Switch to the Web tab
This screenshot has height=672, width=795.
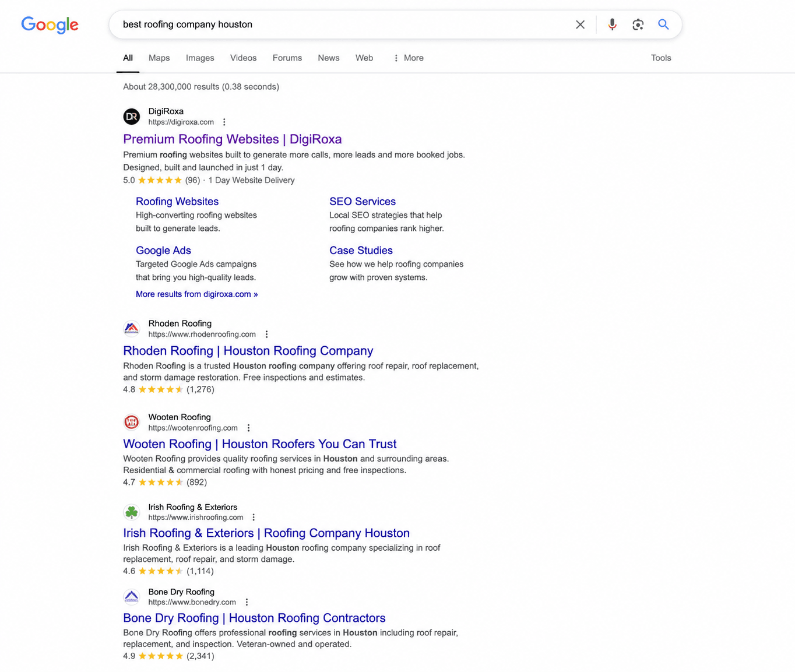click(x=364, y=58)
